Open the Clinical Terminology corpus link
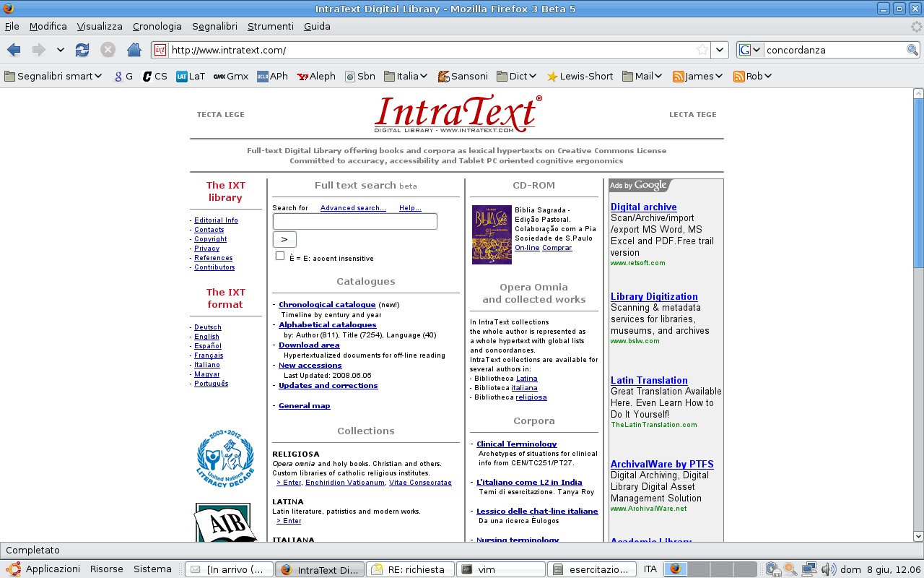The width and height of the screenshot is (924, 578). [x=517, y=444]
